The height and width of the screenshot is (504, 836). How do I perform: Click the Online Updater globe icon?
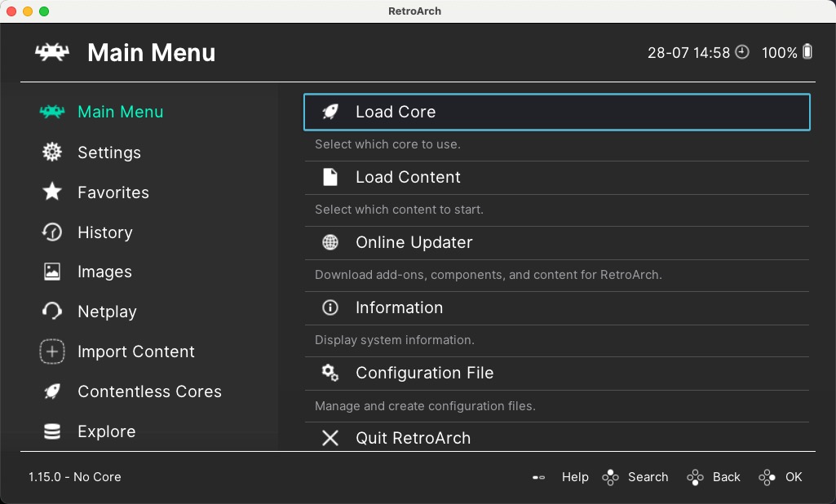tap(330, 242)
